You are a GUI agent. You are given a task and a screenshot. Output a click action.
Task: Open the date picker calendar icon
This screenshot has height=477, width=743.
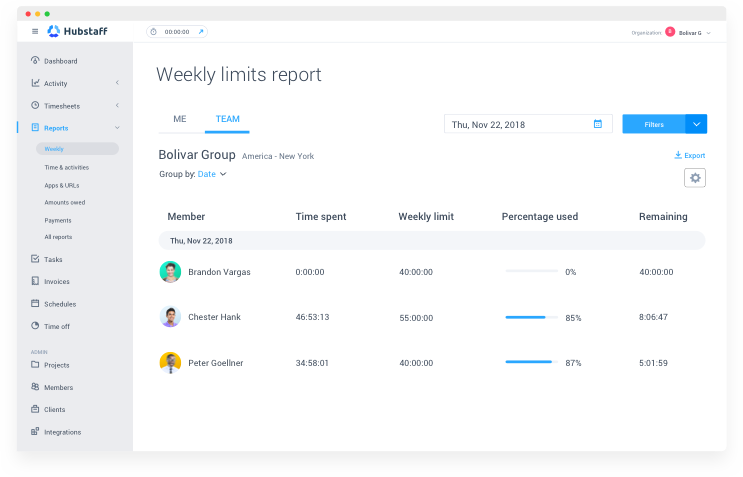coord(598,124)
